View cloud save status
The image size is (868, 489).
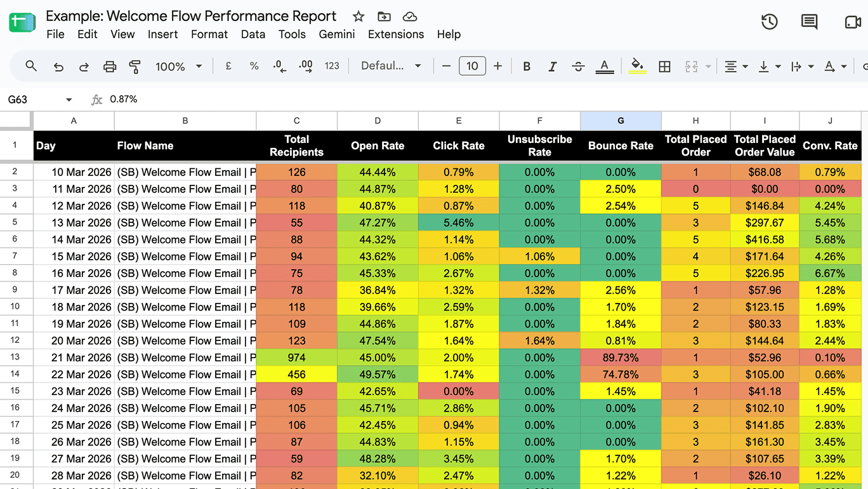click(410, 17)
